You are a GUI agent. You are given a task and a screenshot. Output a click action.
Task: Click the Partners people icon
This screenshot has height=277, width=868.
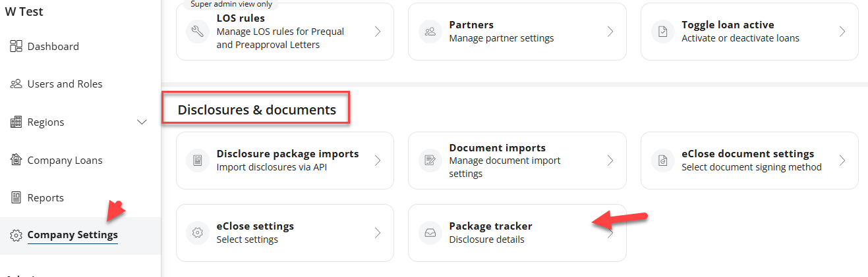430,32
